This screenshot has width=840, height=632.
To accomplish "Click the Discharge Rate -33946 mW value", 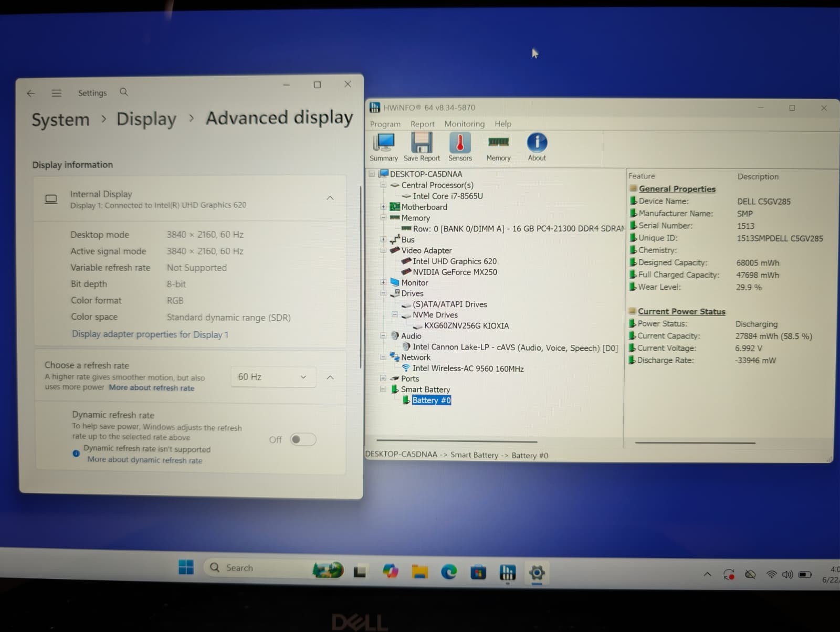I will click(x=755, y=360).
